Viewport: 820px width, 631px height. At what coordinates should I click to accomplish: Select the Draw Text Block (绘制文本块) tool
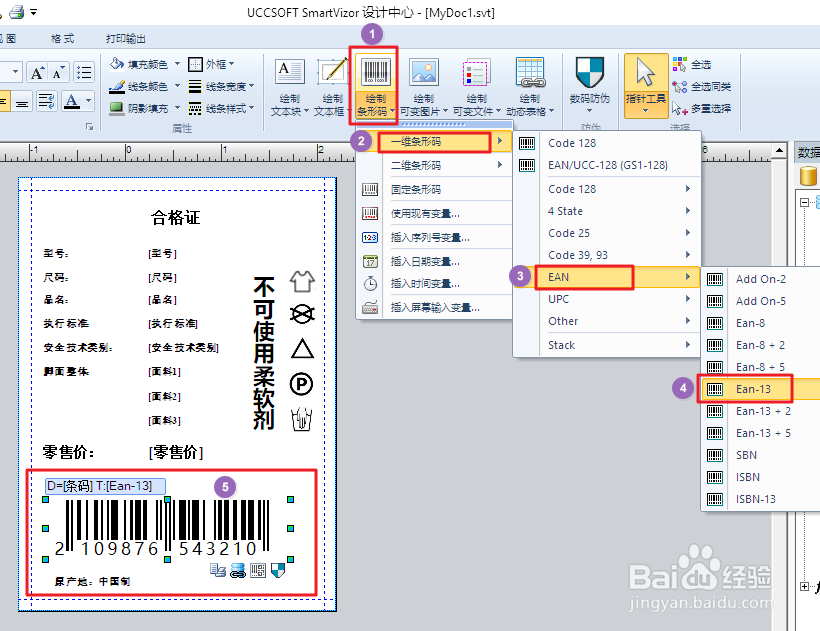(x=289, y=87)
